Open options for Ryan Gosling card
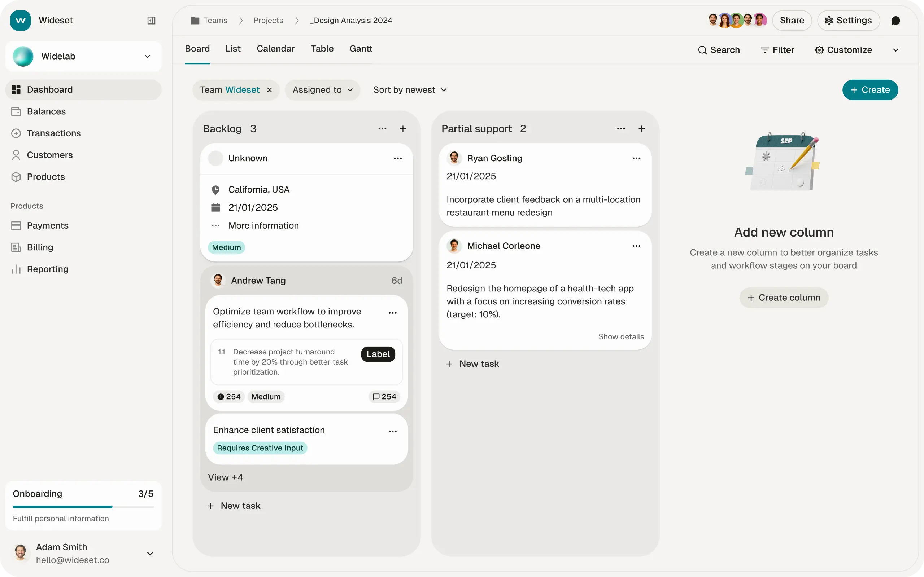This screenshot has width=924, height=577. point(636,158)
